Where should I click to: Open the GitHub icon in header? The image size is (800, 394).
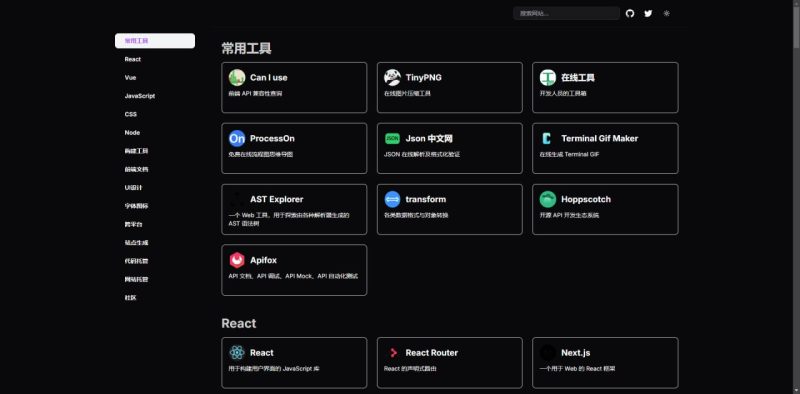pyautogui.click(x=630, y=13)
